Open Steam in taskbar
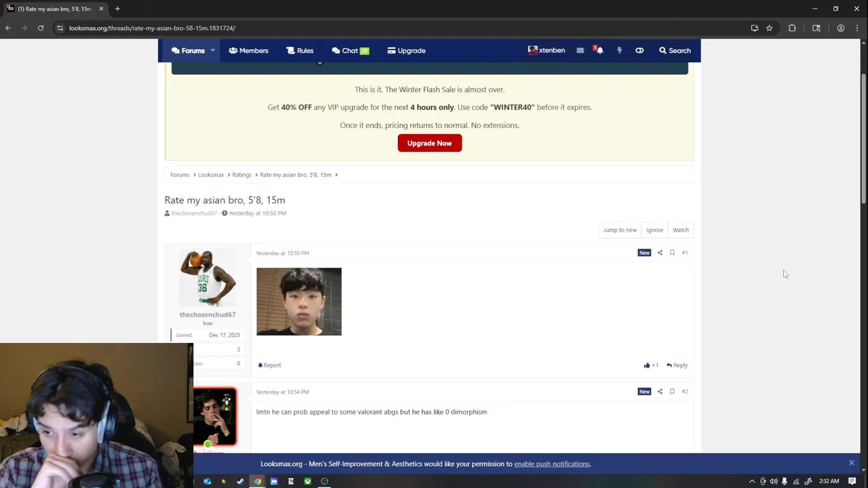868x488 pixels. (x=240, y=481)
